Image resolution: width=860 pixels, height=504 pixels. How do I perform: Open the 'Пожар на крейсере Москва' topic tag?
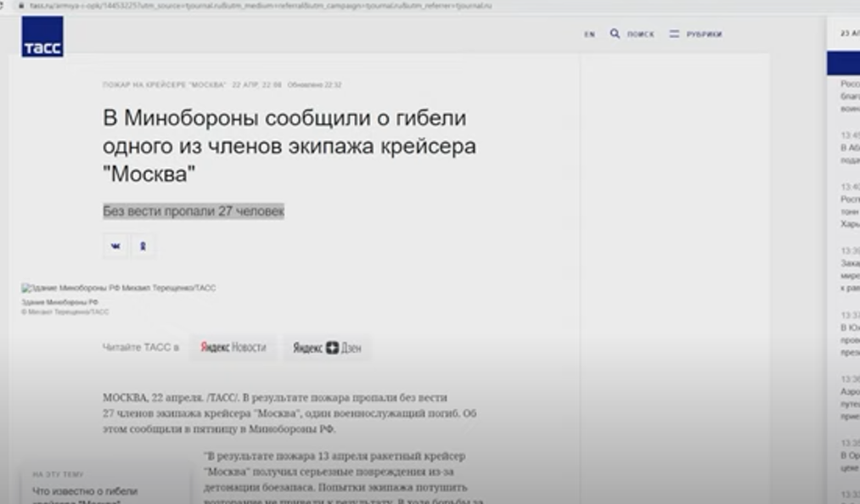(164, 85)
